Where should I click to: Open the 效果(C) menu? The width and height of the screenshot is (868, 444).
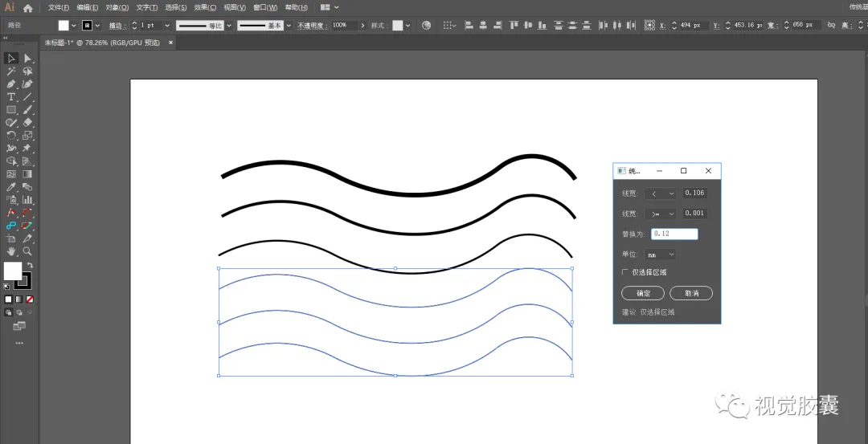204,7
